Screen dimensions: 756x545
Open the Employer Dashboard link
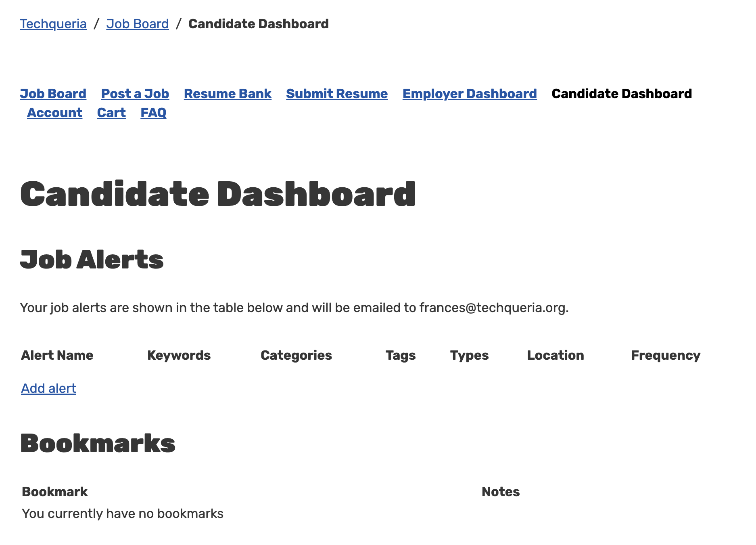coord(470,94)
